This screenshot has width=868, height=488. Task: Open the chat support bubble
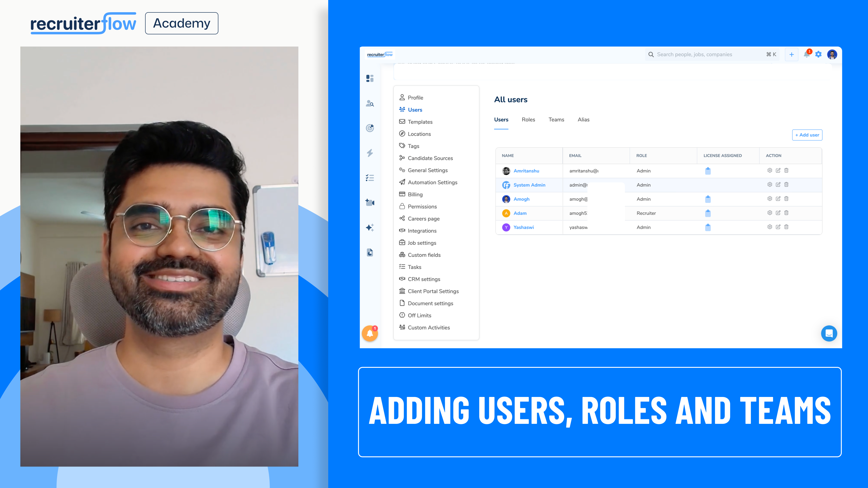pyautogui.click(x=829, y=333)
